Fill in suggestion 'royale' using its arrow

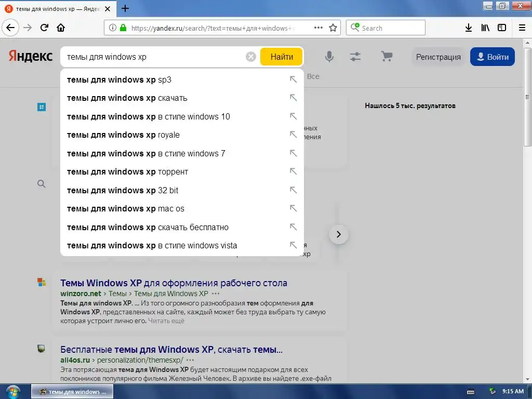click(x=293, y=135)
